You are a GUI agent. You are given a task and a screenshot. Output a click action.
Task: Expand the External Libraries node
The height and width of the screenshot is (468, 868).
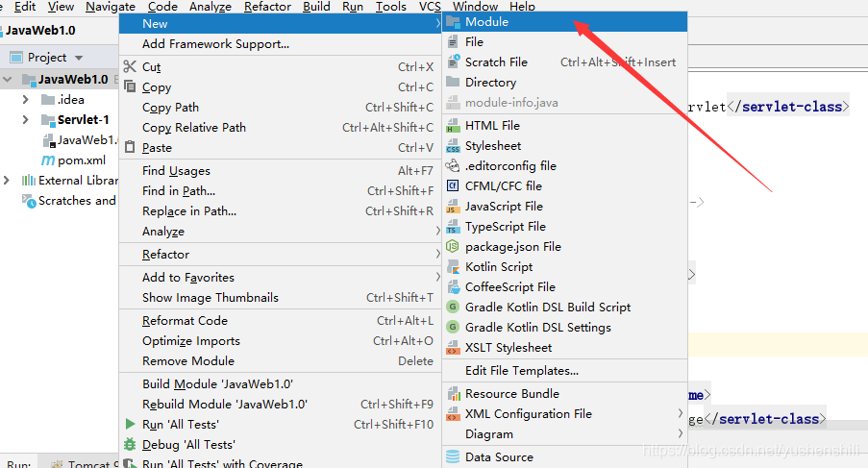[x=6, y=181]
